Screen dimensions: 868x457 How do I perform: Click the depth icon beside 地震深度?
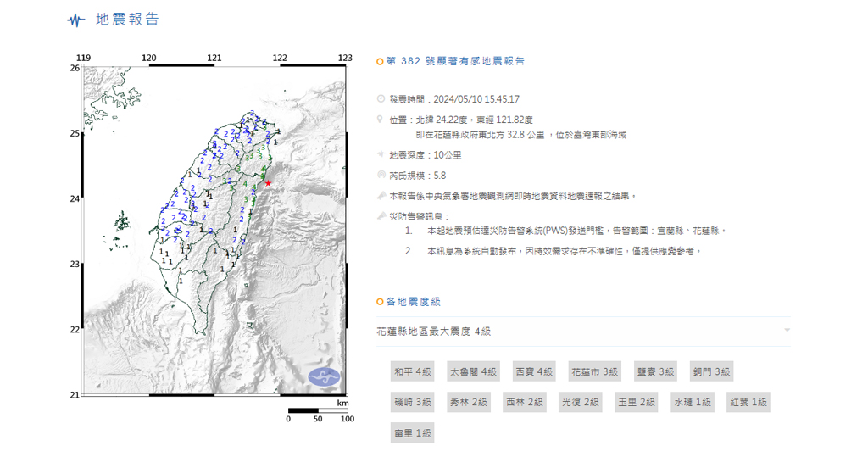click(x=381, y=155)
